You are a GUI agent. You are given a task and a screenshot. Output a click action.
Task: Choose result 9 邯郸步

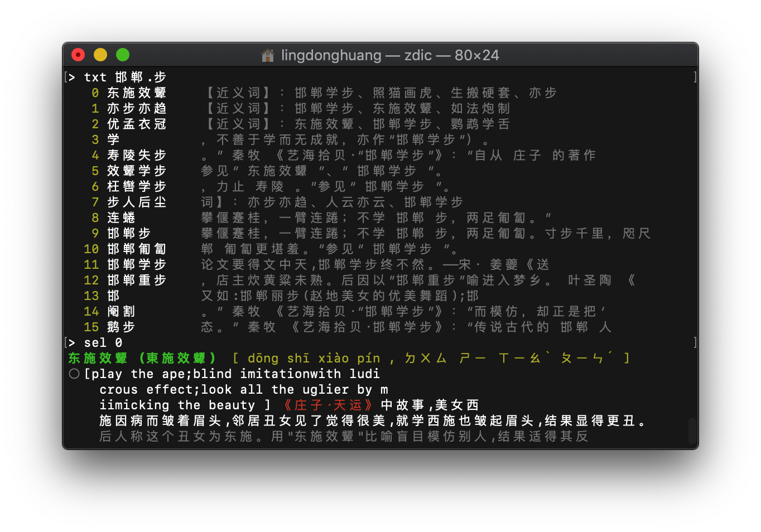pos(128,233)
